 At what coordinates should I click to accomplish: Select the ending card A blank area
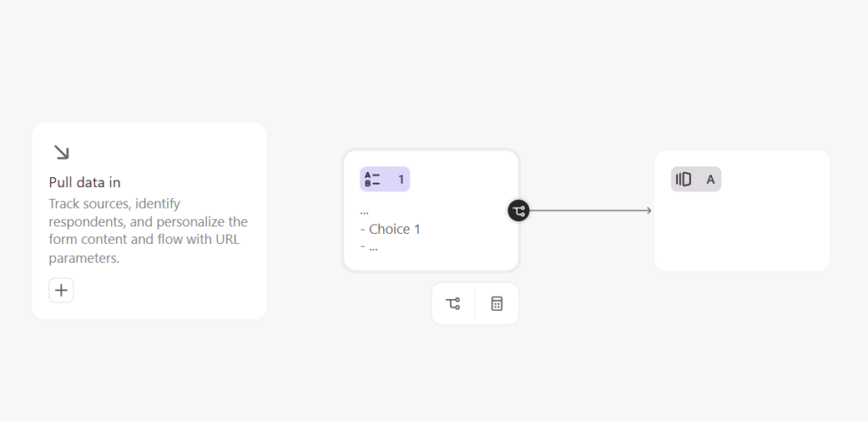pos(742,232)
